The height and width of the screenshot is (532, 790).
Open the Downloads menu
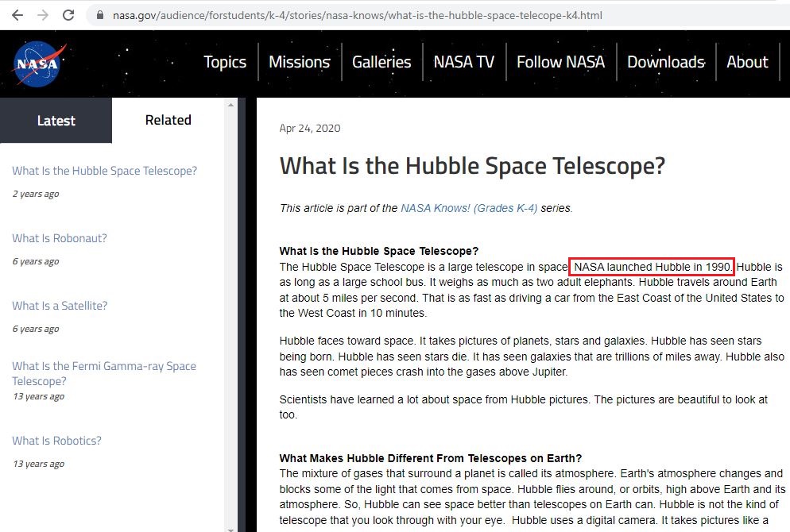click(665, 62)
